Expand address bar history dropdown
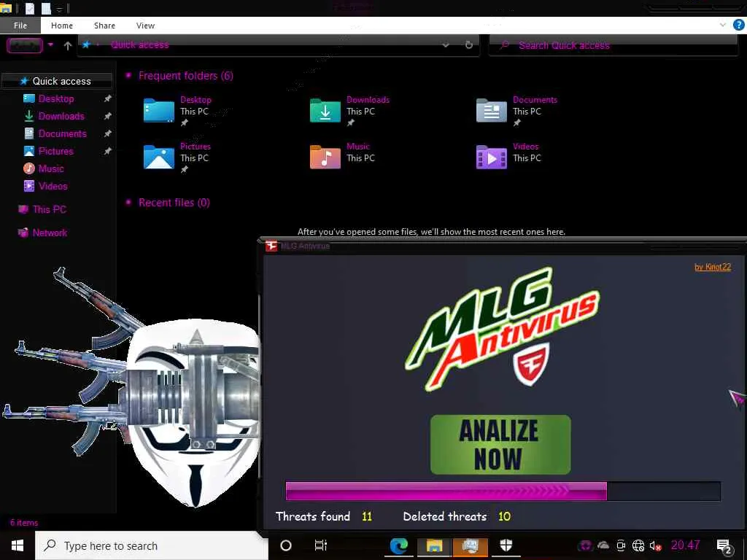Viewport: 747px width, 560px height. point(446,44)
